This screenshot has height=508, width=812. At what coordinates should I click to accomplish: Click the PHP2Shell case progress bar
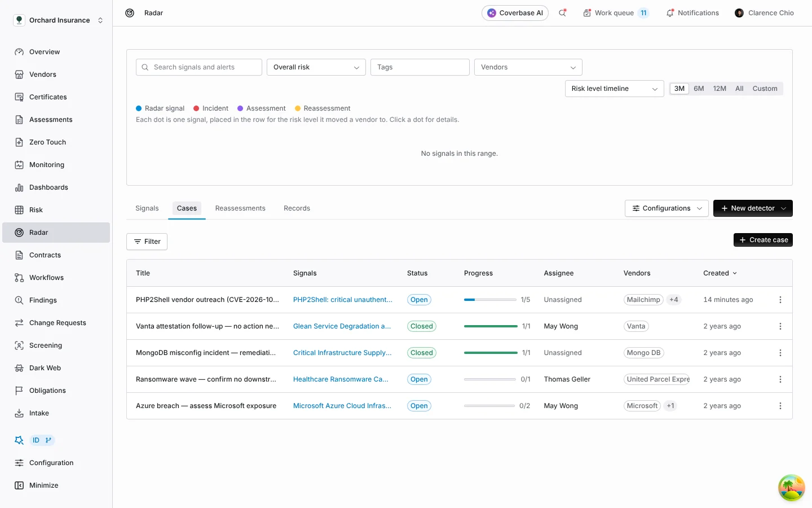tap(490, 300)
